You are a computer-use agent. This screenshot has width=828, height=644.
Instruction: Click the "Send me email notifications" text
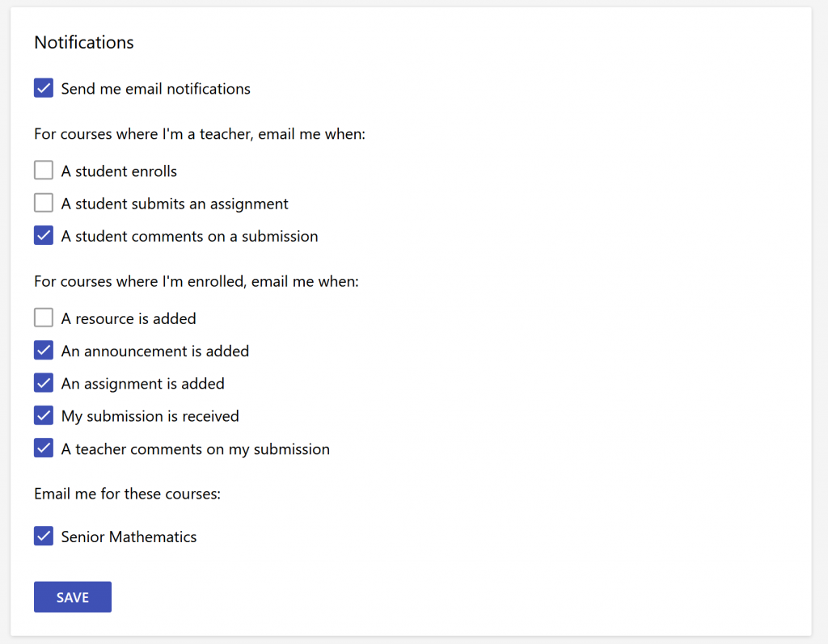click(155, 89)
